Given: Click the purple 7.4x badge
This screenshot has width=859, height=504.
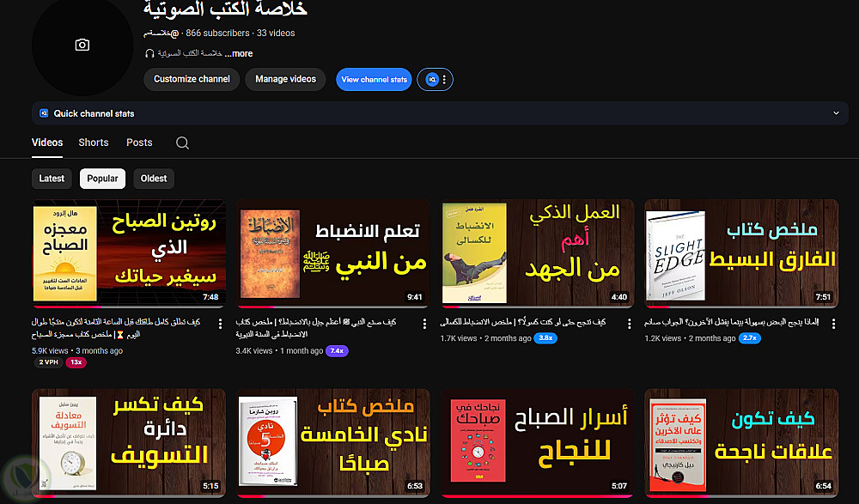Looking at the screenshot, I should click(x=337, y=350).
